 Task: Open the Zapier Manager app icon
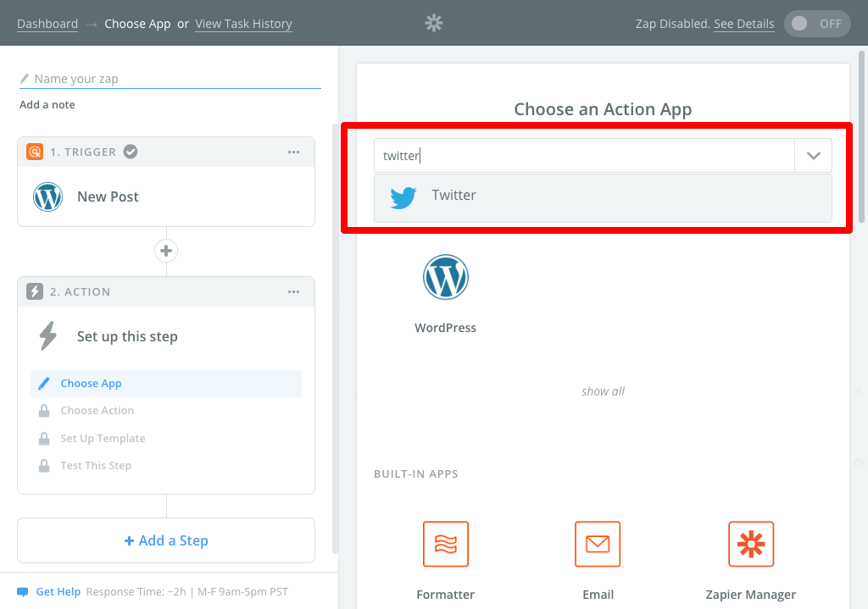point(751,544)
